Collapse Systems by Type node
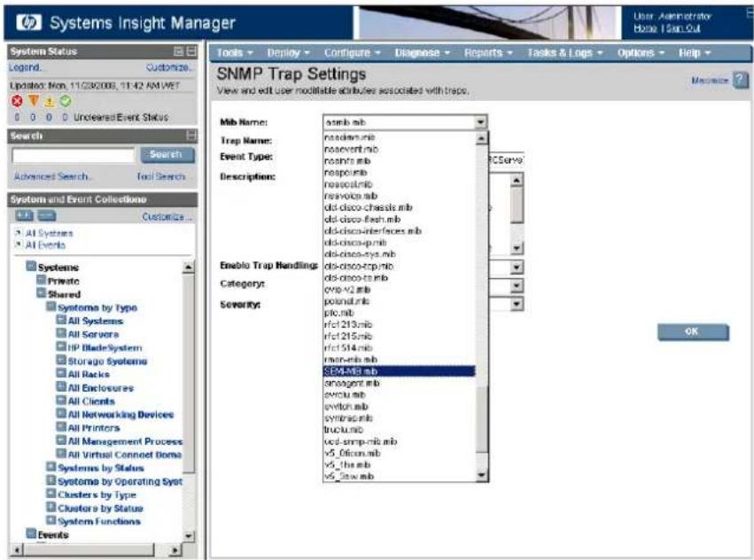 pos(51,307)
